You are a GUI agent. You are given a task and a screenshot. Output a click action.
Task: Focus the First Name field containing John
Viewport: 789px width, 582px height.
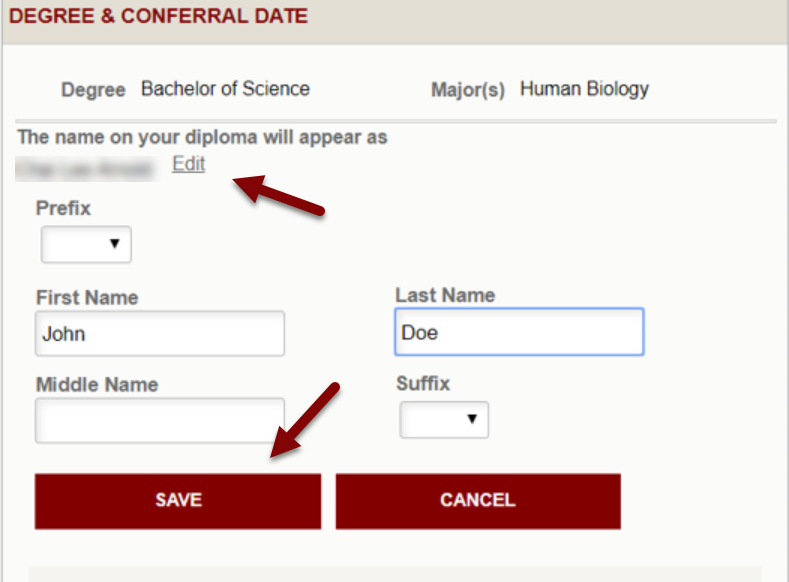(160, 334)
